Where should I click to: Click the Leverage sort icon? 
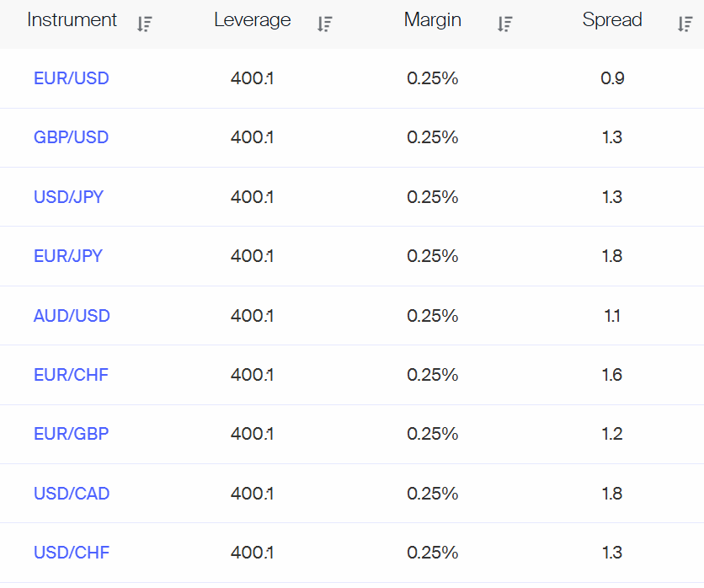pyautogui.click(x=324, y=24)
